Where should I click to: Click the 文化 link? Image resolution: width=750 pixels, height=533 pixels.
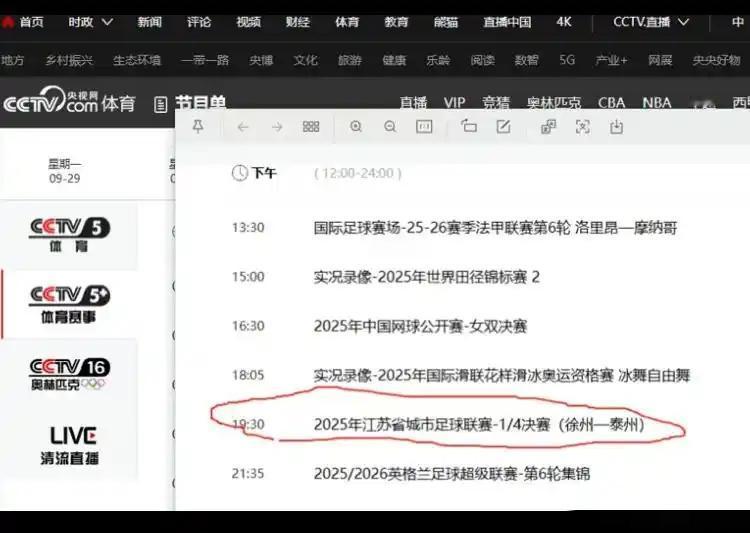pyautogui.click(x=306, y=60)
